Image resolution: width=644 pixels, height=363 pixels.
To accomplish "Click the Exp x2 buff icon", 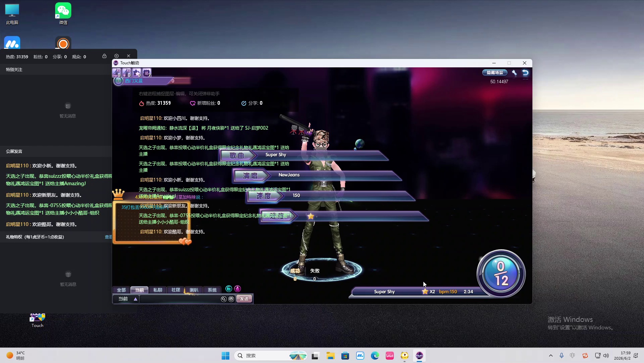I will tap(116, 72).
